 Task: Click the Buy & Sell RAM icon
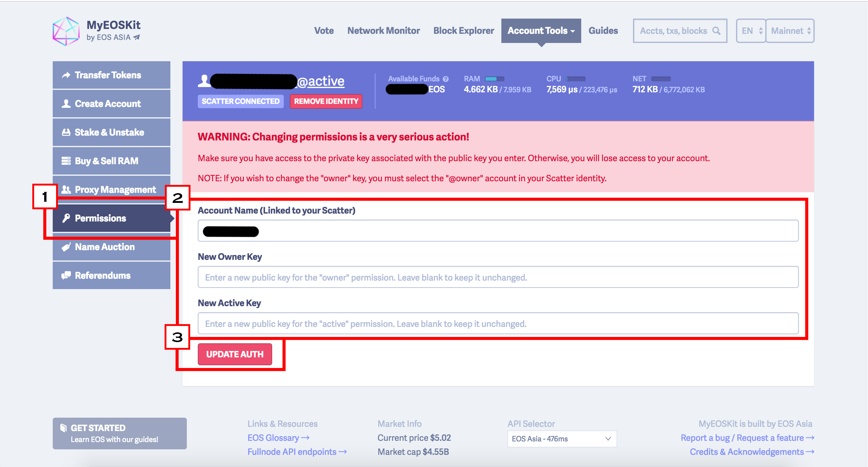point(66,161)
